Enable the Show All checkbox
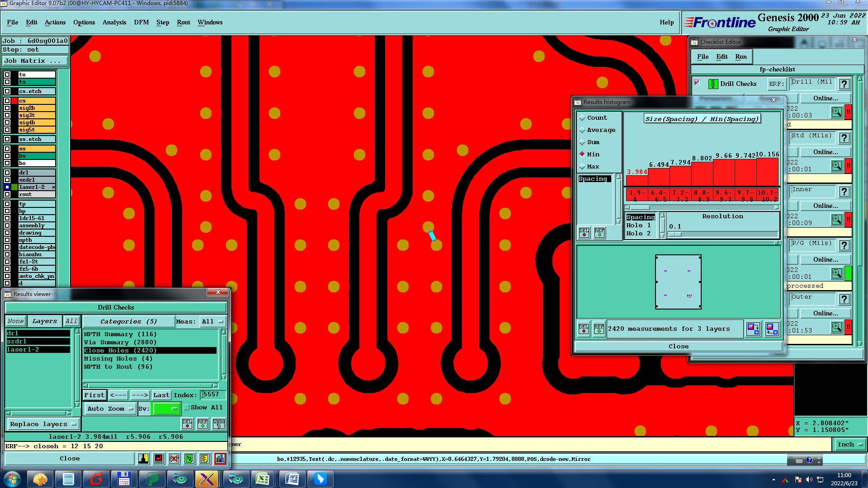Screen dimensions: 868x488 click(x=187, y=408)
